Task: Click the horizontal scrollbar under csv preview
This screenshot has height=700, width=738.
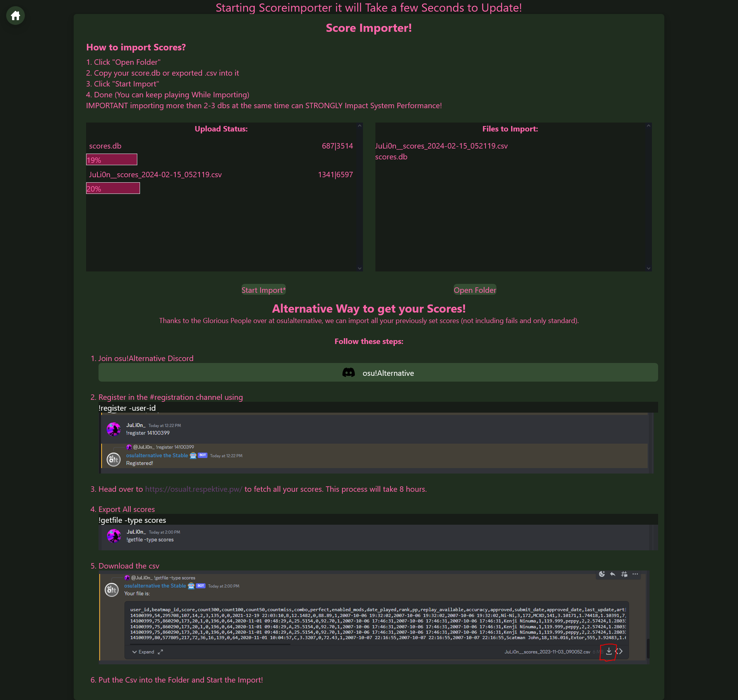Action: [210, 645]
